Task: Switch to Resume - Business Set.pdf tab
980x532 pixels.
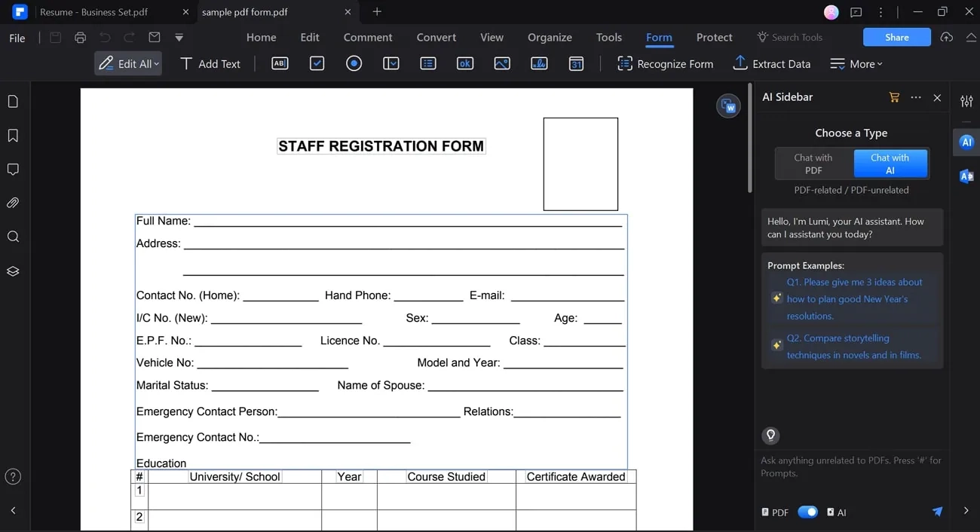Action: pyautogui.click(x=93, y=12)
